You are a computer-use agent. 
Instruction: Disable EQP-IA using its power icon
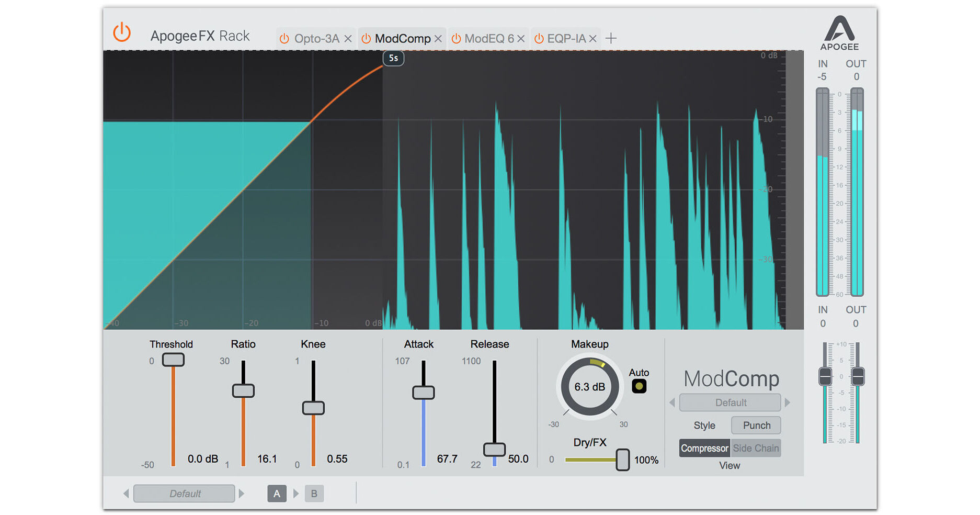click(x=539, y=38)
